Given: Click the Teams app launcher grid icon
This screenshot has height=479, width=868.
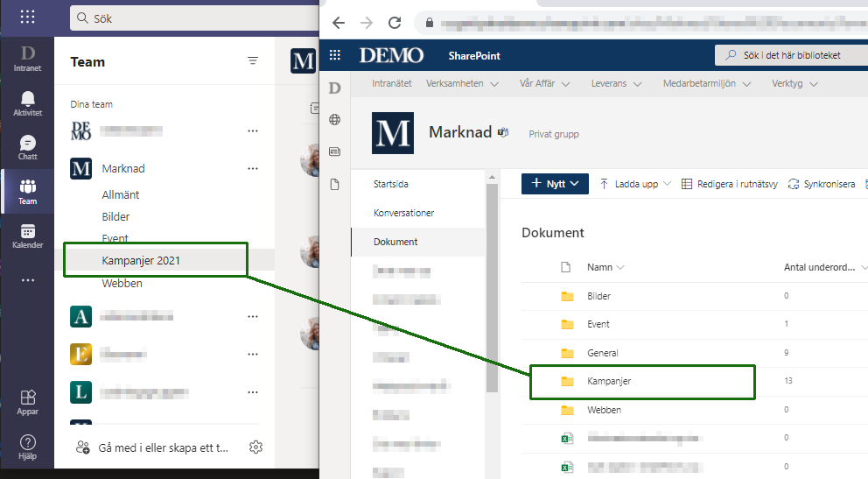Looking at the screenshot, I should pyautogui.click(x=27, y=17).
